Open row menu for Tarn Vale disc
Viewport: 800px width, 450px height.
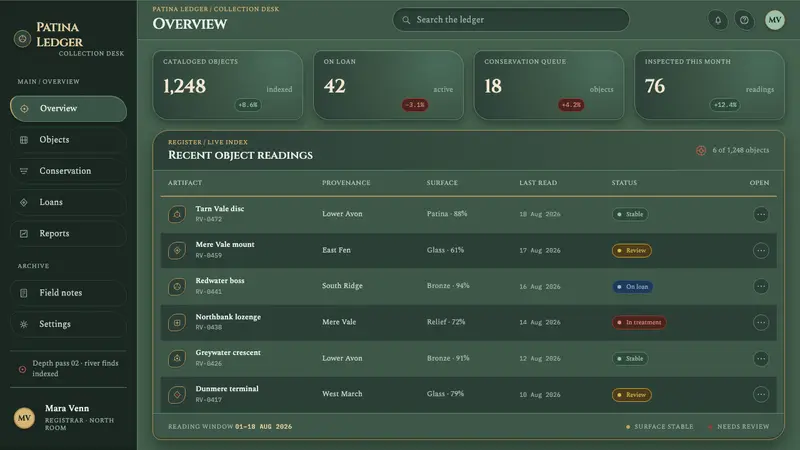[761, 214]
